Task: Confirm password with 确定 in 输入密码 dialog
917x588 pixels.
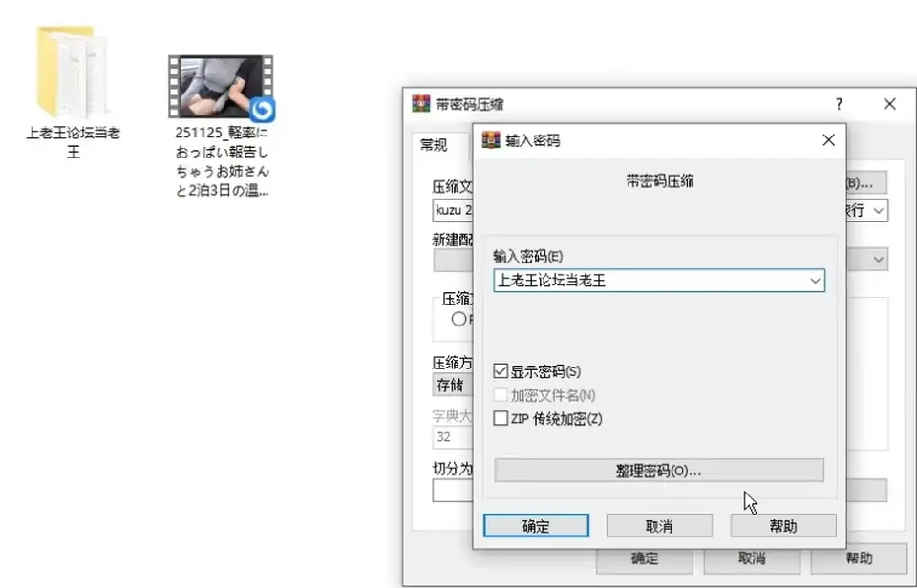Action: (536, 526)
